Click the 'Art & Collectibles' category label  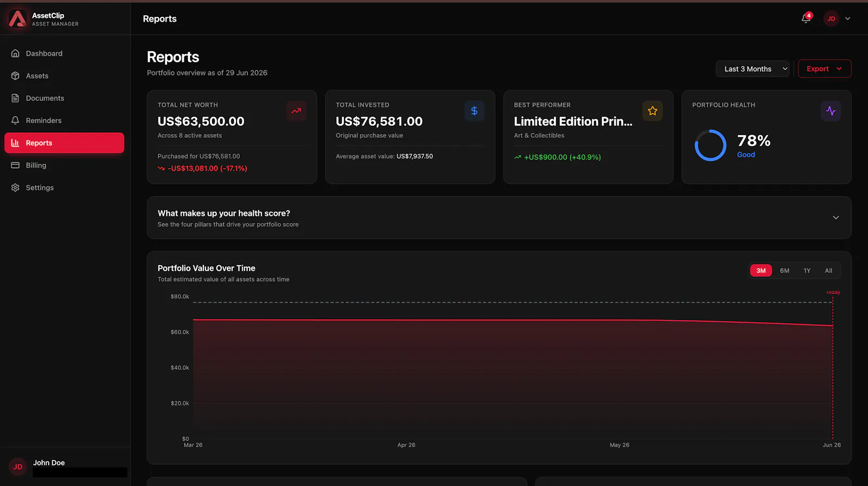[x=539, y=136]
